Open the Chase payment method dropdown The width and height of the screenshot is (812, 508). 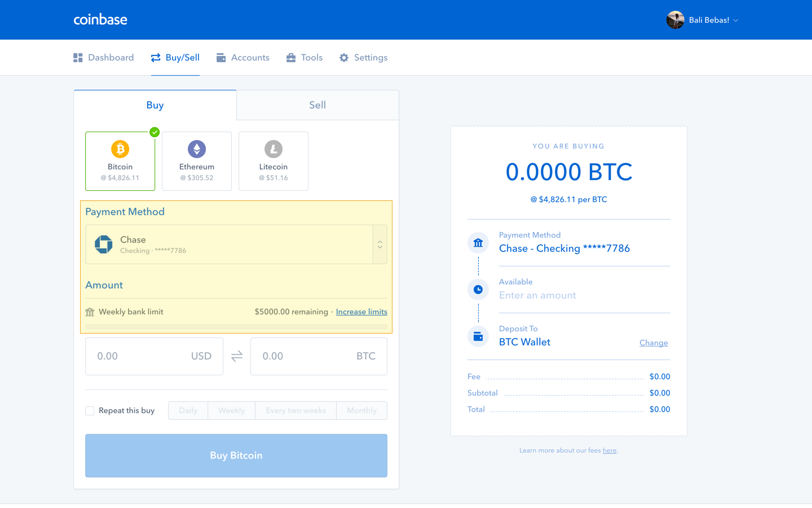(x=236, y=244)
